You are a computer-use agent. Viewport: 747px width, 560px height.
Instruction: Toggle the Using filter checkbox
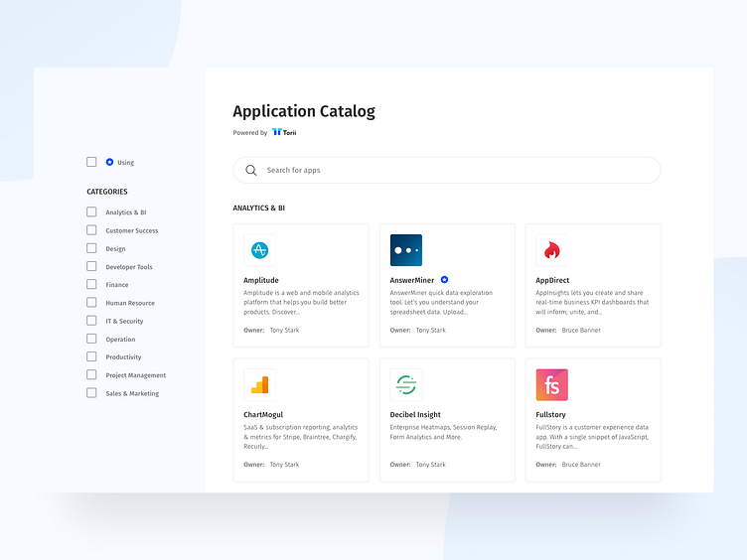91,162
